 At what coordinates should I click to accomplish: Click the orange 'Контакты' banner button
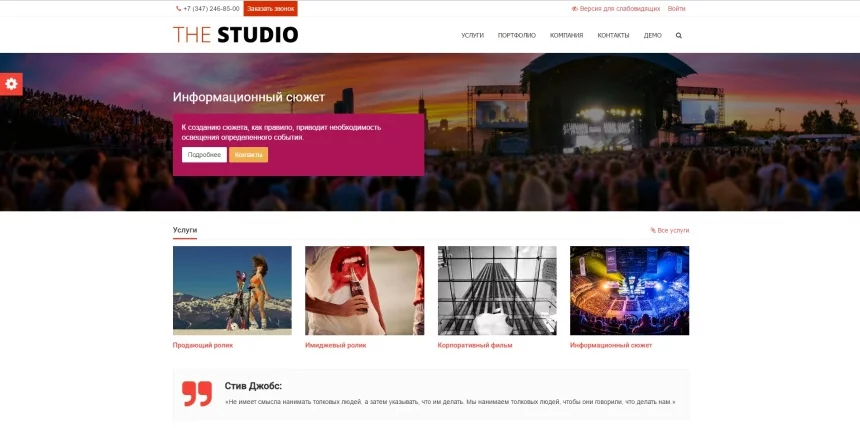(x=248, y=155)
